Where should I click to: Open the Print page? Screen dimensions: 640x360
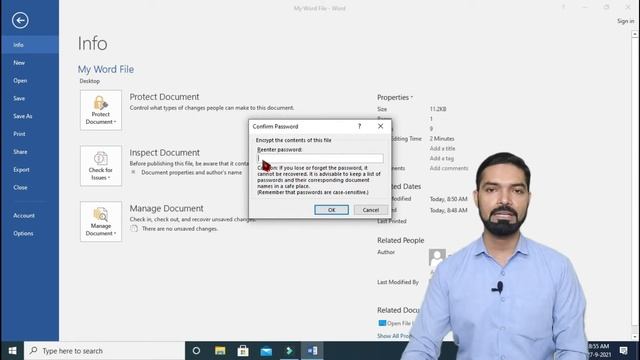point(29,134)
